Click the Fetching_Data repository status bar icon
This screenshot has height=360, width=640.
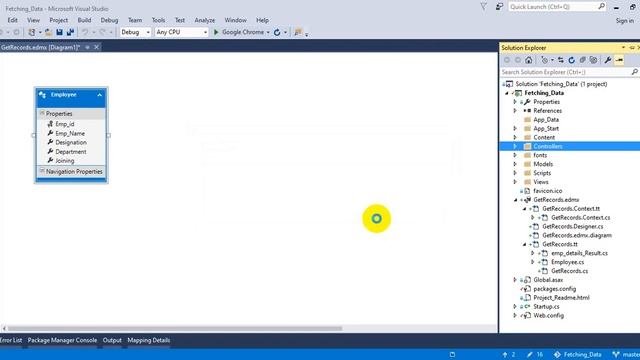pos(557,355)
